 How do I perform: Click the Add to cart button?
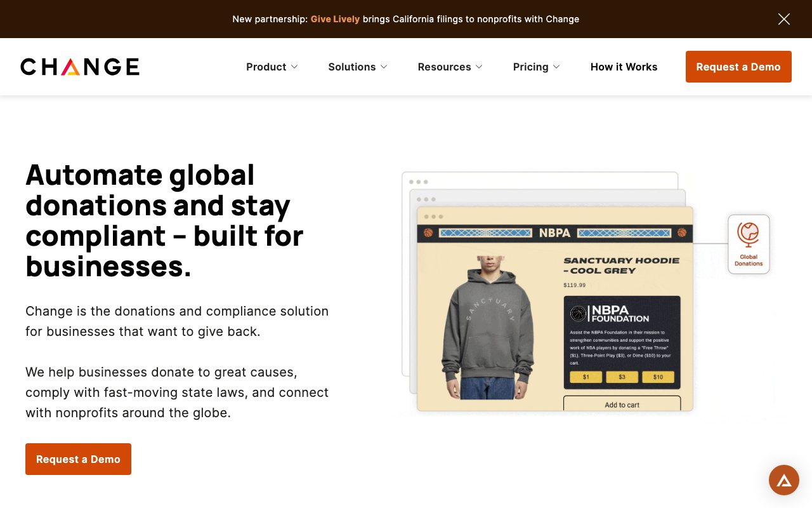pos(622,404)
